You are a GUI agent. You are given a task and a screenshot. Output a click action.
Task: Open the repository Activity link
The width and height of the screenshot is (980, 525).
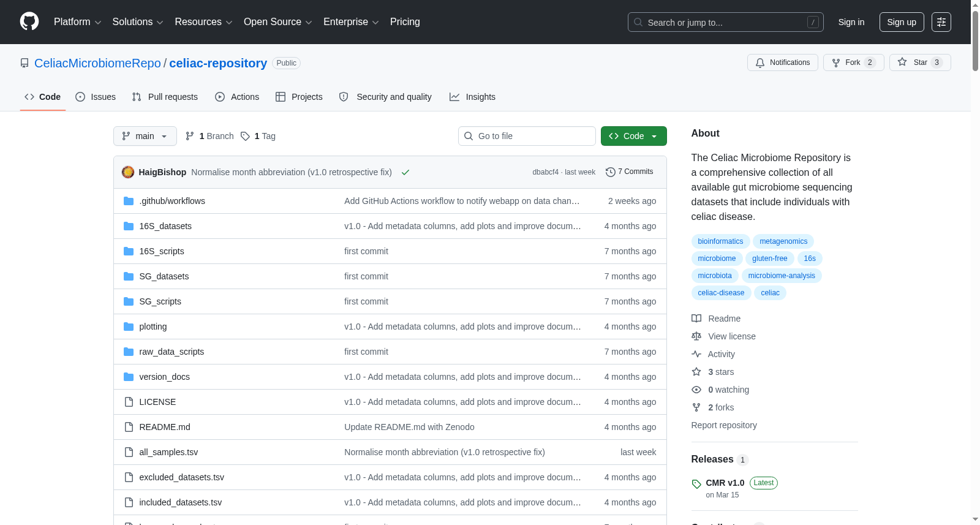713,354
